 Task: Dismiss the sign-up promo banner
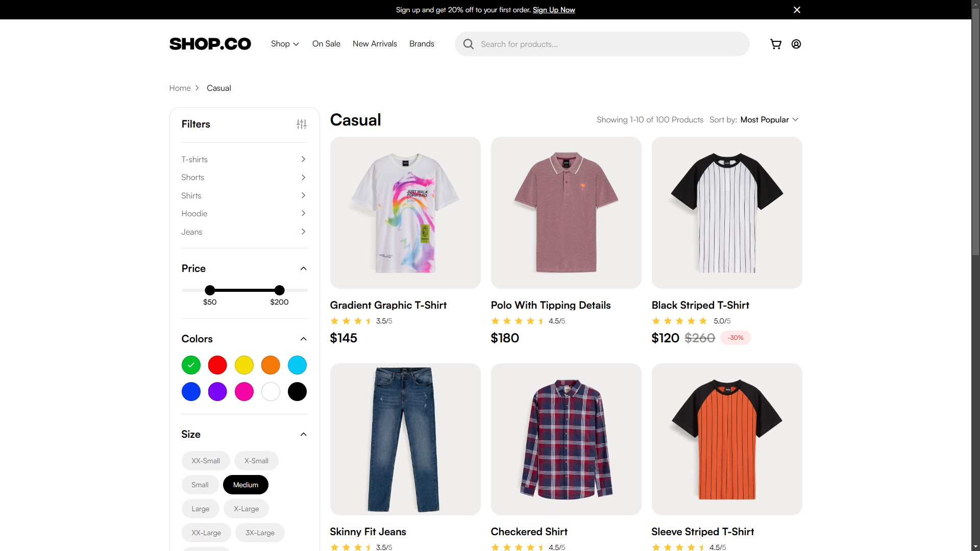[797, 10]
